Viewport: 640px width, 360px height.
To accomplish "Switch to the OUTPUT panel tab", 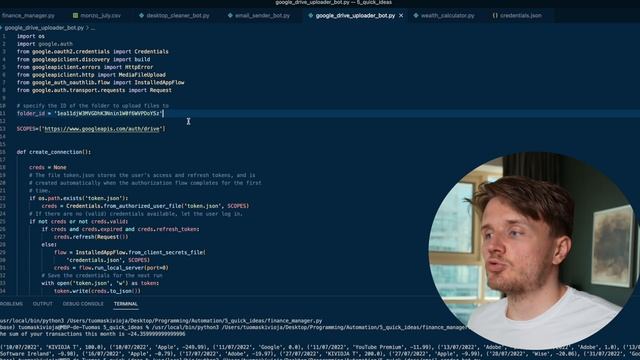I will [42, 304].
